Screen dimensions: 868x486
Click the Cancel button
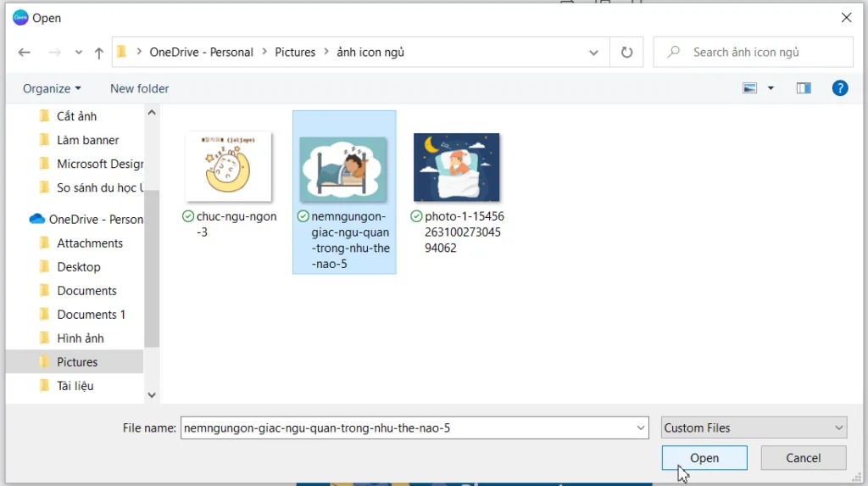804,458
